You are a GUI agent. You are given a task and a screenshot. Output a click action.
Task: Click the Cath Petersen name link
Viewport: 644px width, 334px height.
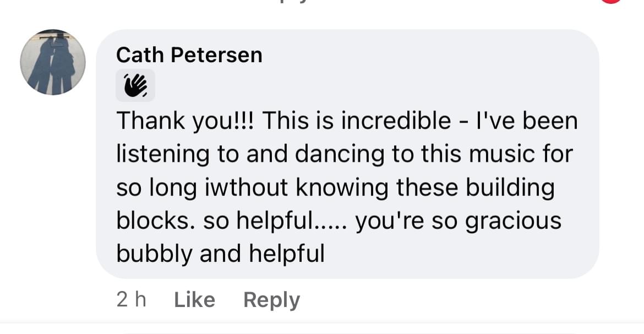189,54
